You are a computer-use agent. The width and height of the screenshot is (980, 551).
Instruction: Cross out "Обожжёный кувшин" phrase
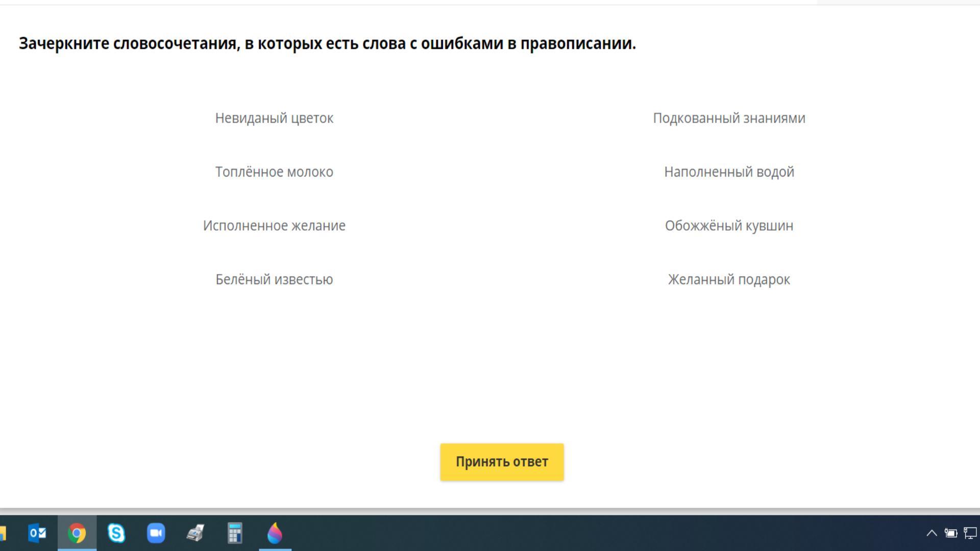(729, 226)
